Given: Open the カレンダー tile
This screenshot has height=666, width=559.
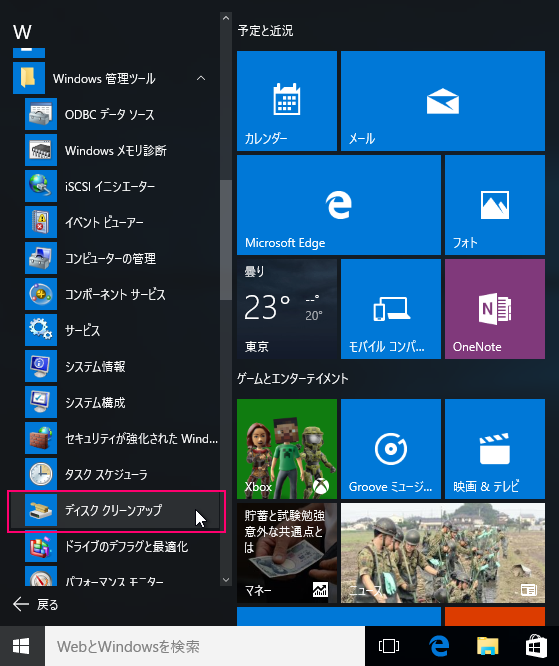Looking at the screenshot, I should 287,101.
